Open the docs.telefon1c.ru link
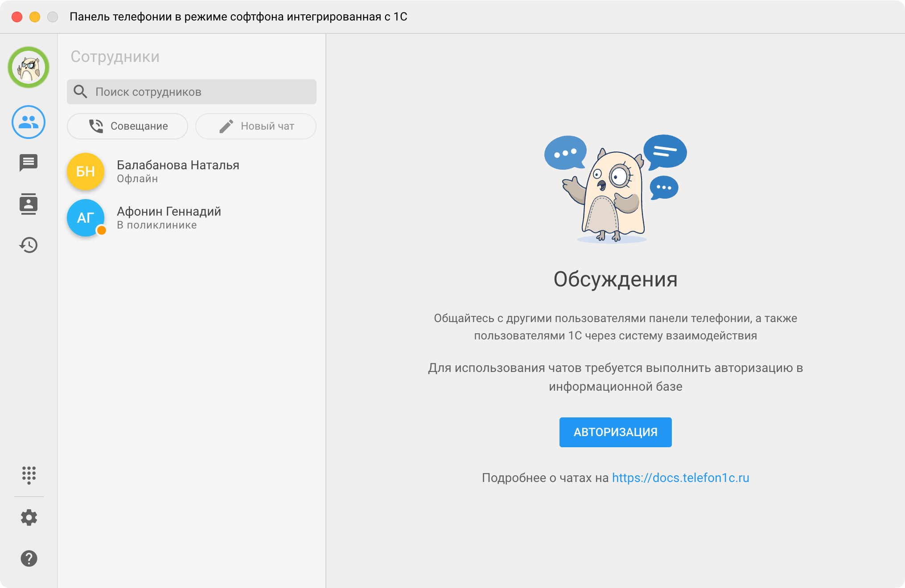This screenshot has width=905, height=588. (x=680, y=478)
